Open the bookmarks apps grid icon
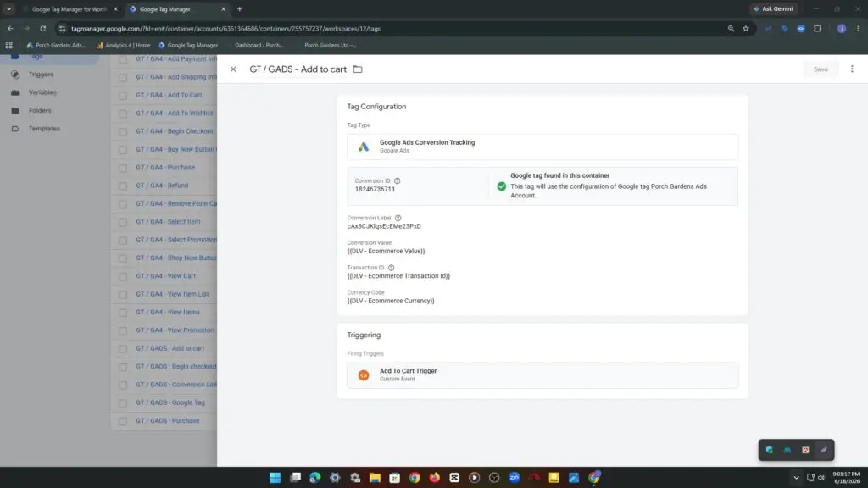 click(8, 46)
